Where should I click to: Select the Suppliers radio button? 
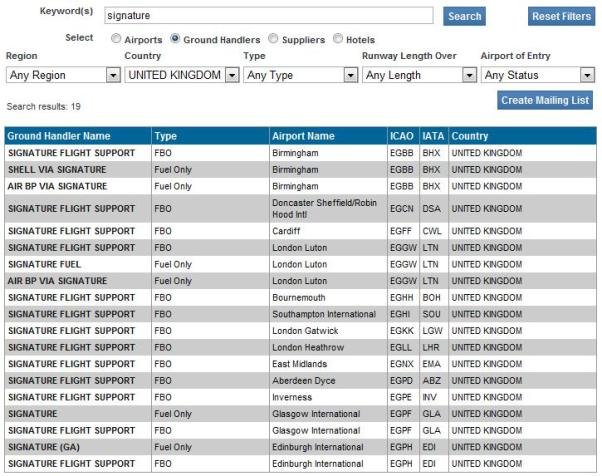click(273, 38)
